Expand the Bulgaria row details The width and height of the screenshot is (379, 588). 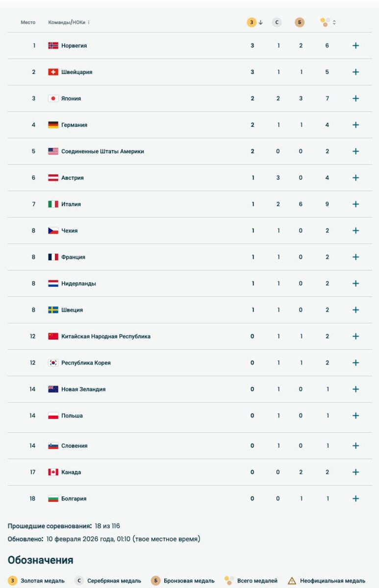[x=356, y=499]
